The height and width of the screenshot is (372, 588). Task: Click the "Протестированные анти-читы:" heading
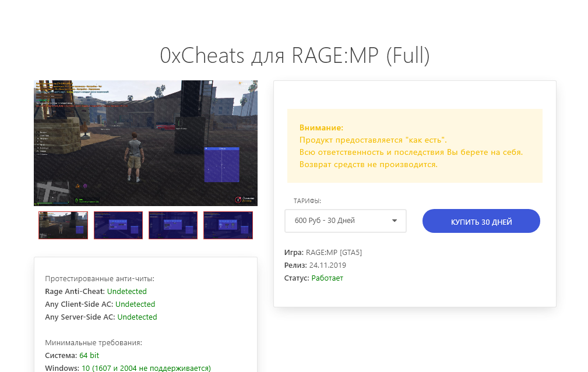pyautogui.click(x=100, y=279)
